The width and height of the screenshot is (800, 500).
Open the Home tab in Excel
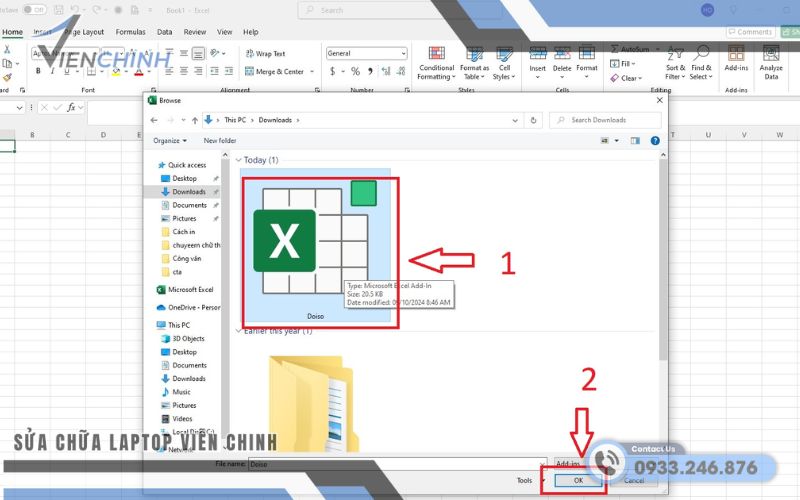click(12, 32)
